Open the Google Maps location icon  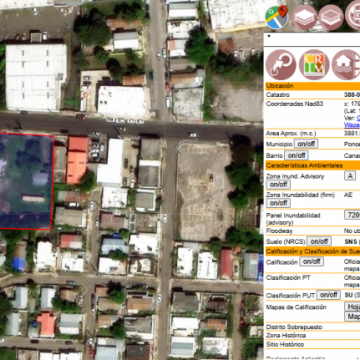pos(277,17)
